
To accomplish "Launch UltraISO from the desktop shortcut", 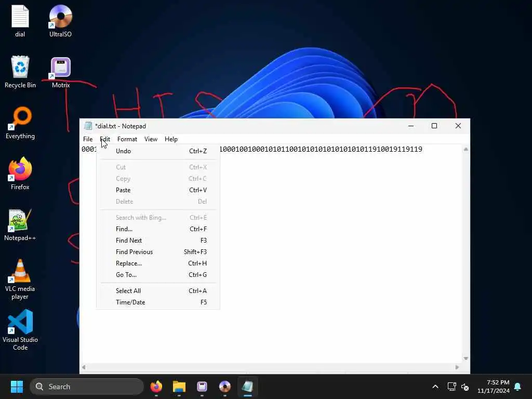I will (60, 20).
